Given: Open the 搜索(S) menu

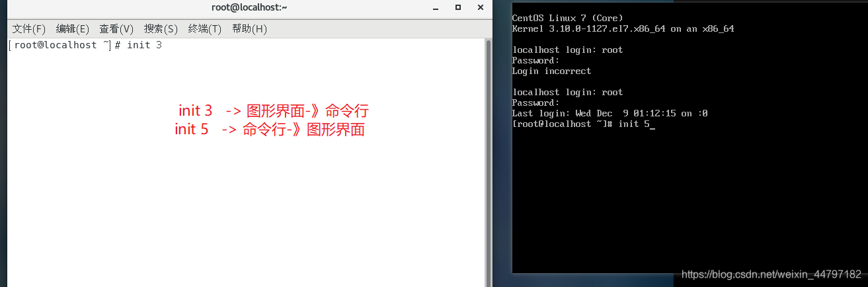Looking at the screenshot, I should tap(161, 29).
